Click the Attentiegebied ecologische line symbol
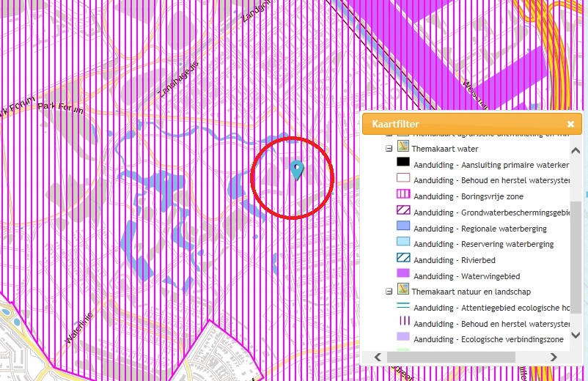 pyautogui.click(x=403, y=307)
